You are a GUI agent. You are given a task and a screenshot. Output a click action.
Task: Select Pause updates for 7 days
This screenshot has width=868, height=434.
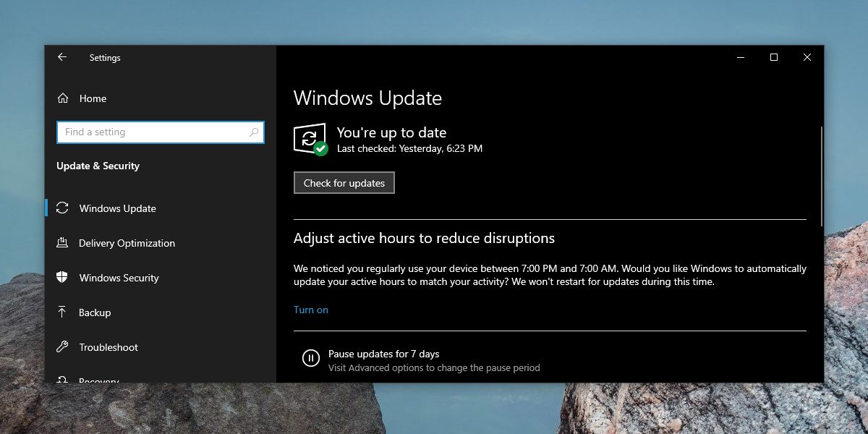[x=384, y=354]
